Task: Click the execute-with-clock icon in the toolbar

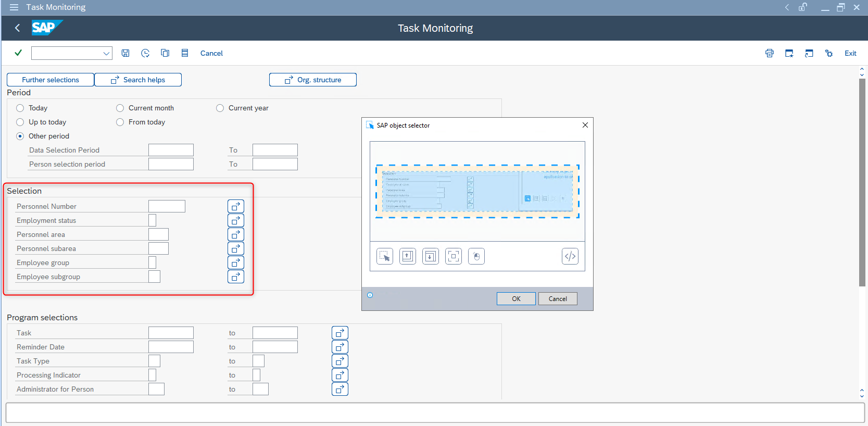Action: (x=145, y=53)
